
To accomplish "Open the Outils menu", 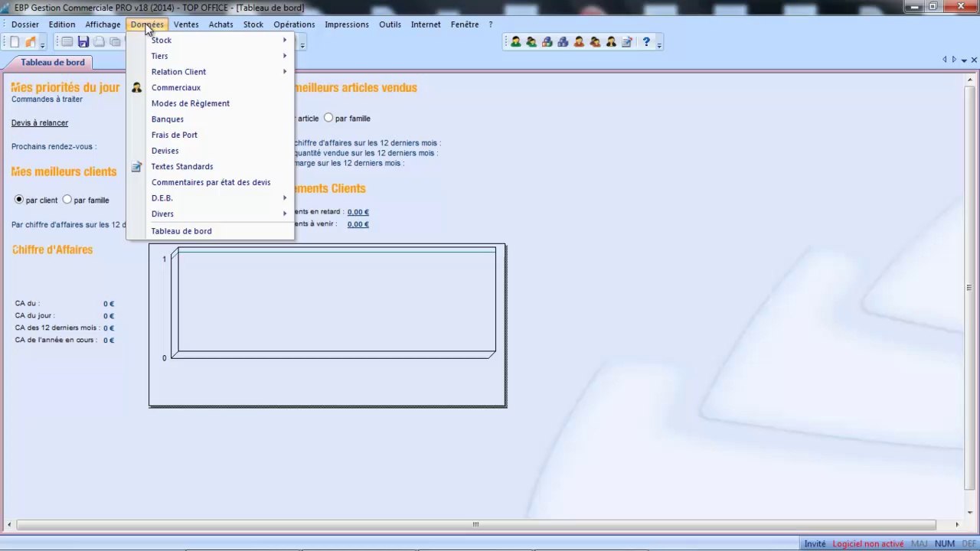I will tap(390, 24).
